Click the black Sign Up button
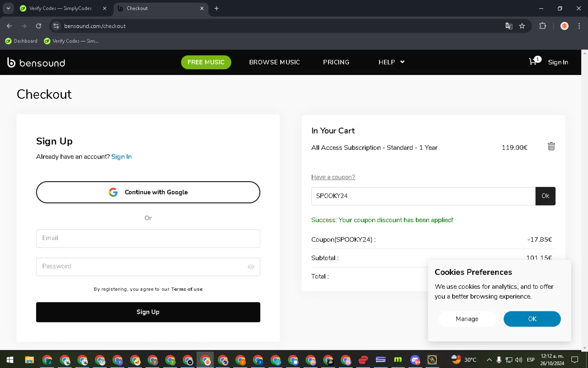Screen dimensions: 588x368 pyautogui.click(x=148, y=312)
